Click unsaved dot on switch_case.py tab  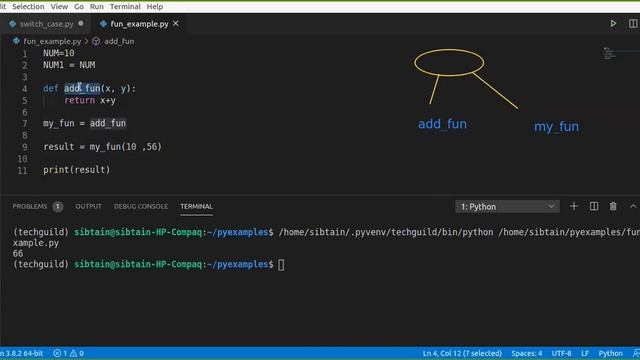(81, 23)
